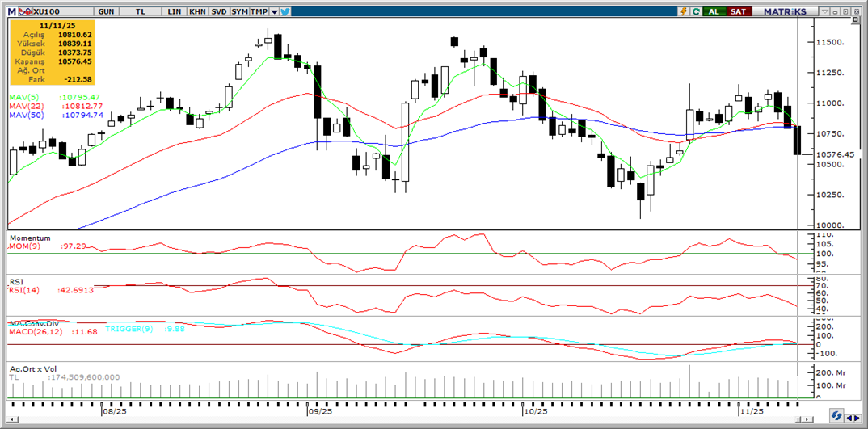Open the Twitter bird icon
Screen dimensions: 868x429
click(286, 12)
